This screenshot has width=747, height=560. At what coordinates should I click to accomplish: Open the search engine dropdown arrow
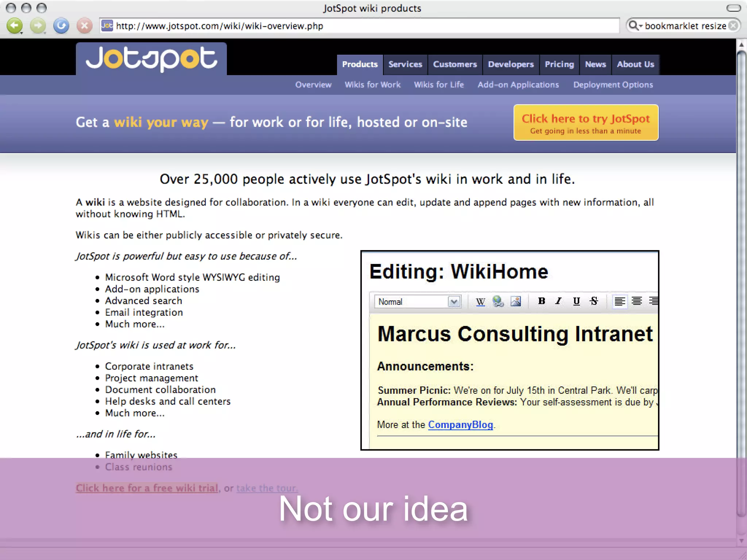640,26
